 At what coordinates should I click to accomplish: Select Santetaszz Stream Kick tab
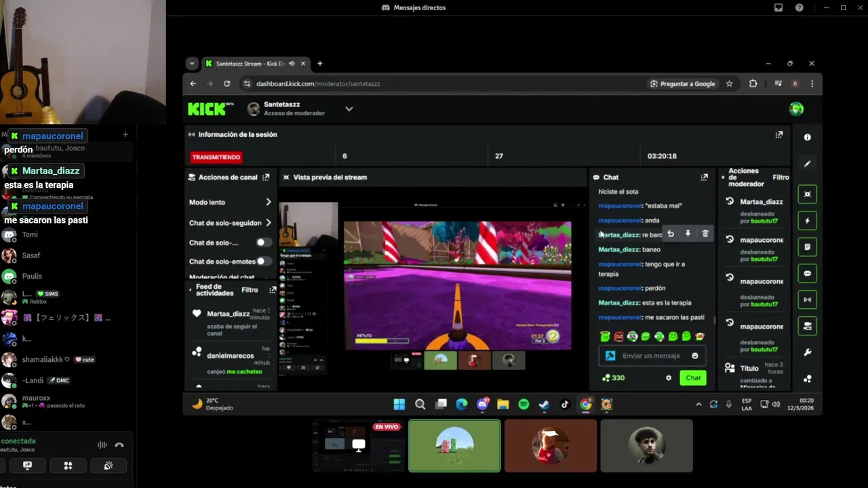[x=254, y=64]
